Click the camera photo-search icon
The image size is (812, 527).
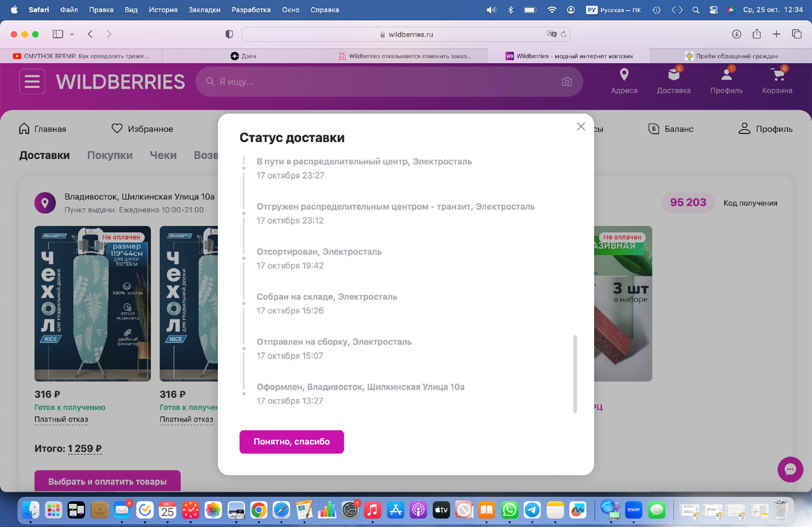pyautogui.click(x=566, y=82)
